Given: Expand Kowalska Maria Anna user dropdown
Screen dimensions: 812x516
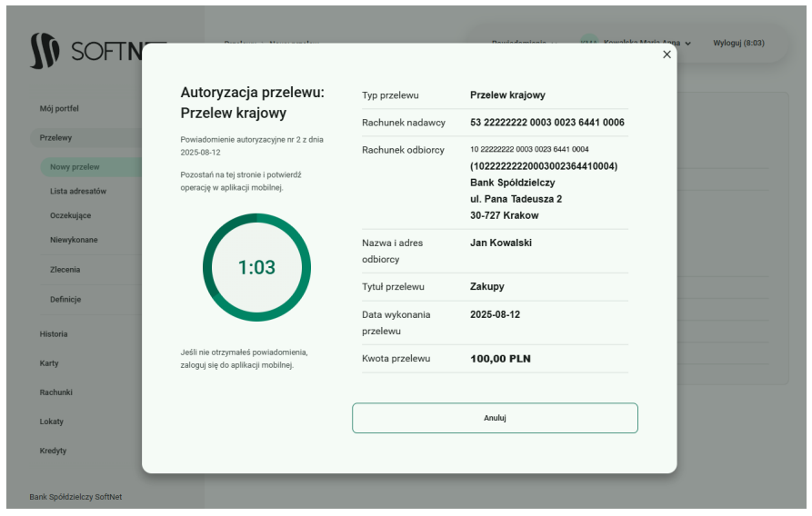Looking at the screenshot, I should (647, 43).
